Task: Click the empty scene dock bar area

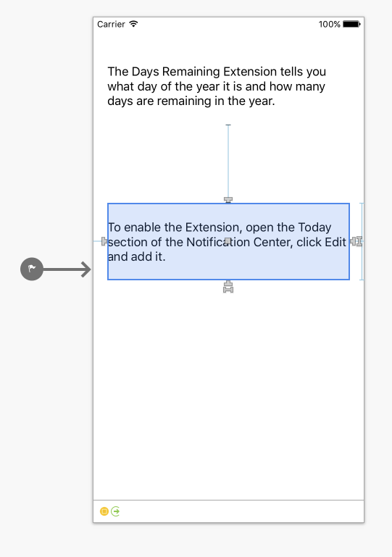Action: pyautogui.click(x=242, y=511)
